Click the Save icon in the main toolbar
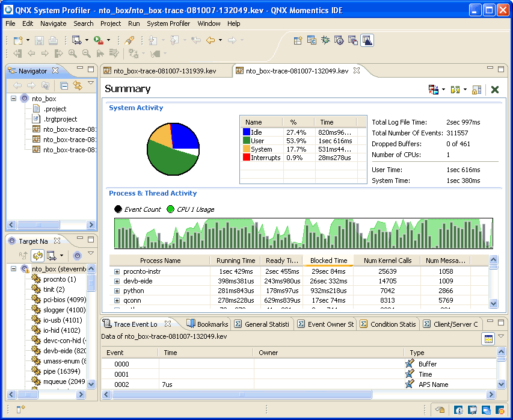The width and height of the screenshot is (513, 420). tap(38, 40)
